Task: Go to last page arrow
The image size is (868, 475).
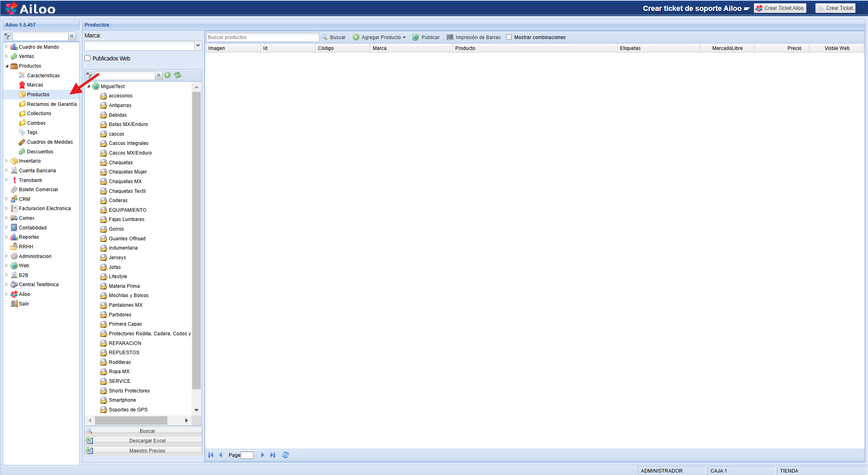Action: coord(273,455)
